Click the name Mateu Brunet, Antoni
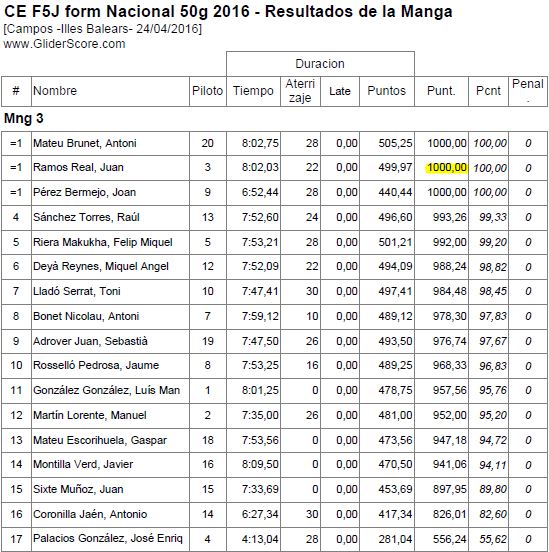Image resolution: width=549 pixels, height=552 pixels. click(x=85, y=143)
